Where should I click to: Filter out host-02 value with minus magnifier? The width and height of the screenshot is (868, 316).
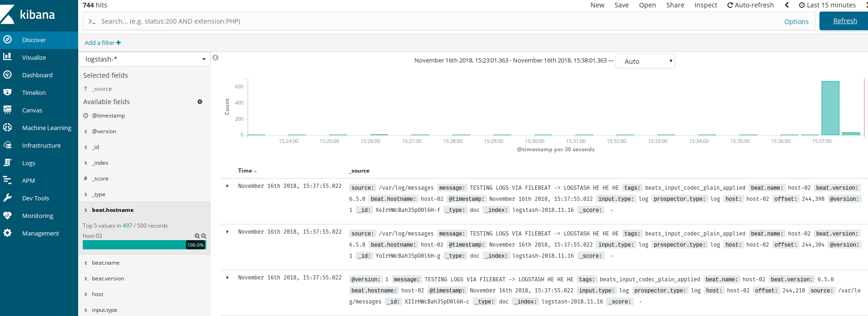203,236
